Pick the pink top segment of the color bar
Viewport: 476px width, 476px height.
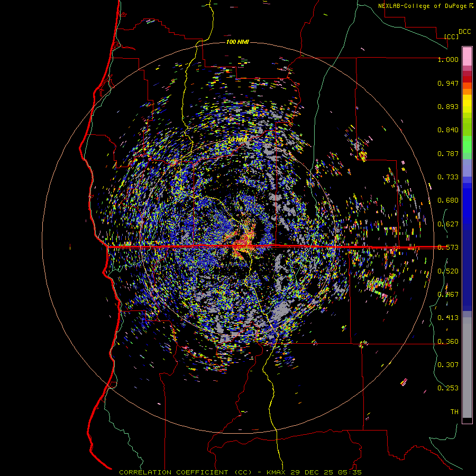tap(467, 57)
